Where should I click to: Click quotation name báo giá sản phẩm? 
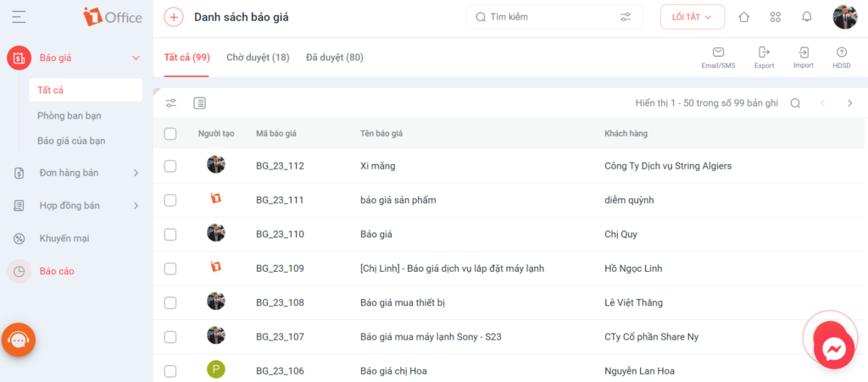coord(398,200)
